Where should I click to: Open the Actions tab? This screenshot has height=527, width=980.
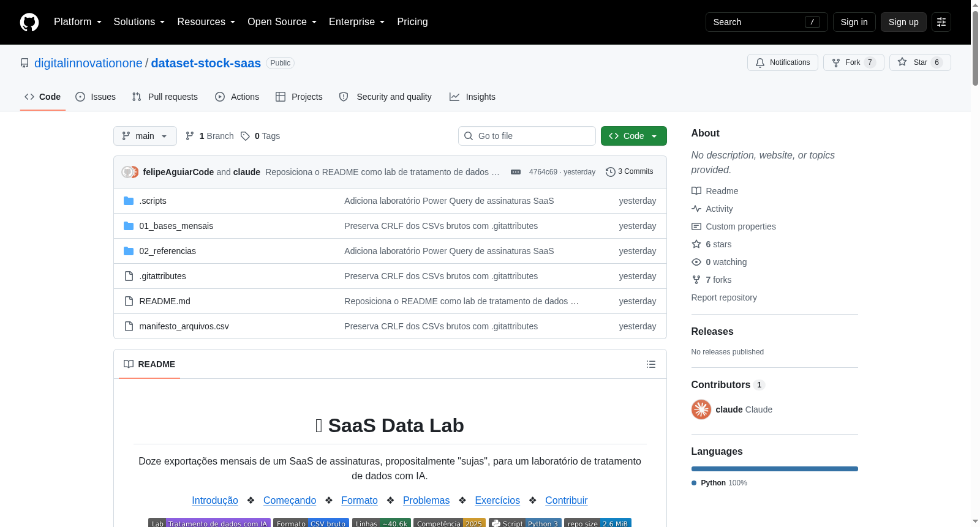[x=237, y=97]
